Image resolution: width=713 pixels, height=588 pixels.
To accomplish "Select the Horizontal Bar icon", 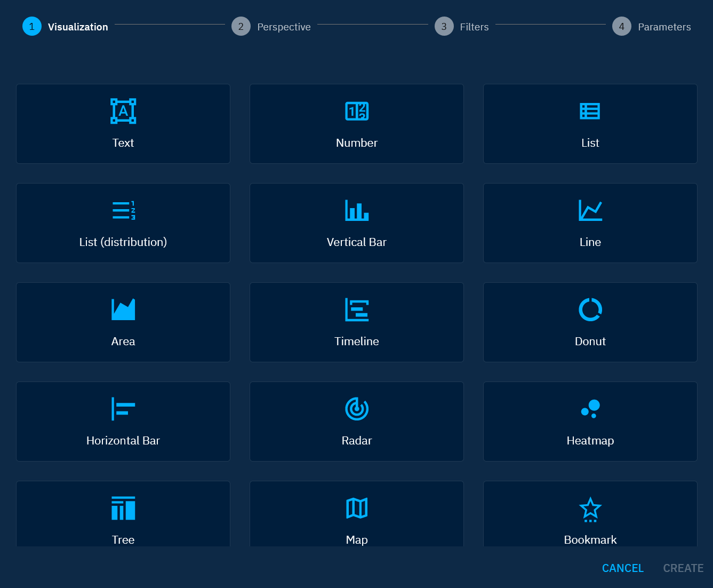I will pos(123,409).
